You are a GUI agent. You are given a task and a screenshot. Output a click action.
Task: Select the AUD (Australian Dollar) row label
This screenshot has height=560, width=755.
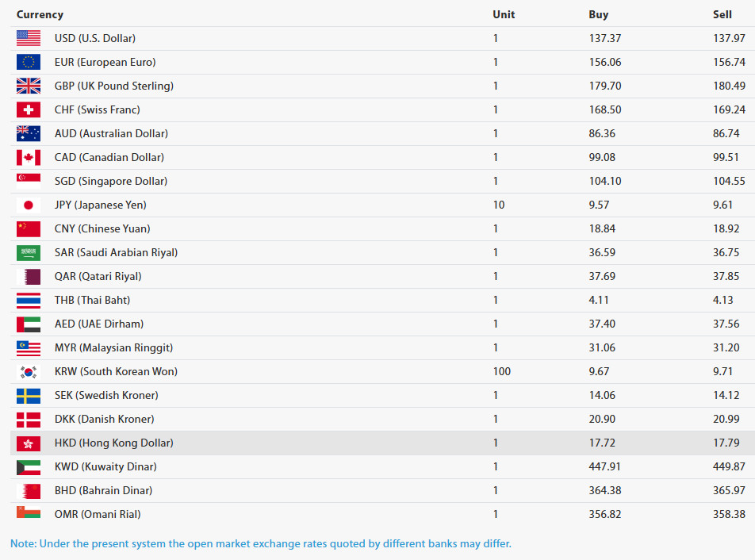(x=111, y=133)
